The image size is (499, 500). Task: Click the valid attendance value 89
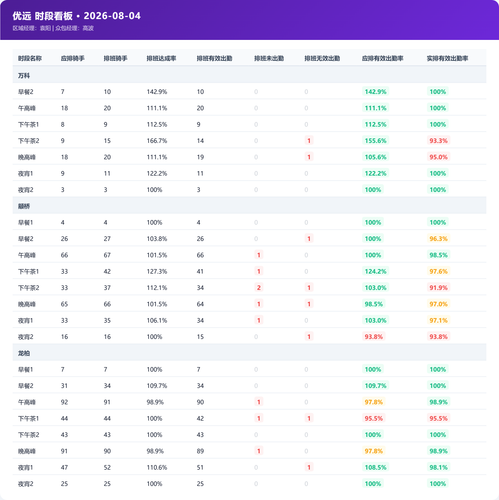[x=200, y=451]
